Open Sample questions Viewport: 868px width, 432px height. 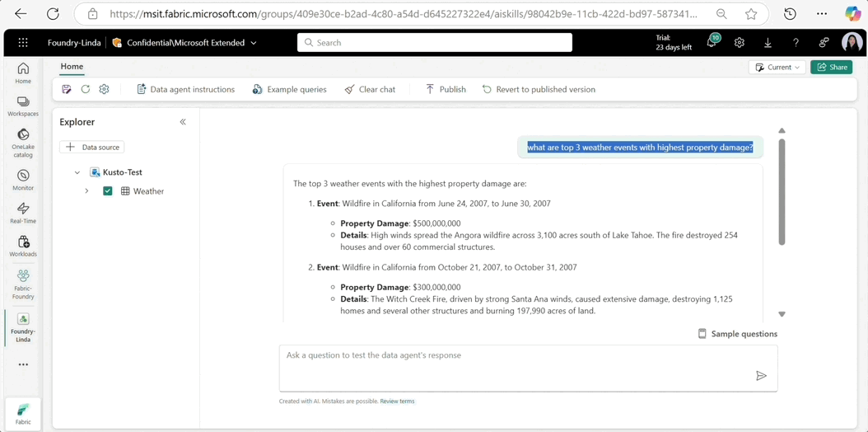point(737,333)
